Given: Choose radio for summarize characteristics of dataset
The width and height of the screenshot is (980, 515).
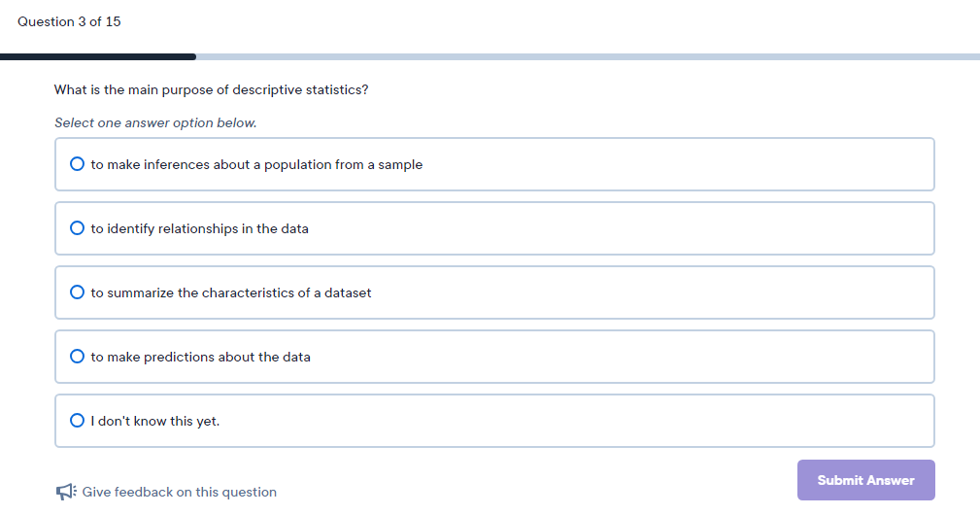Looking at the screenshot, I should click(77, 292).
